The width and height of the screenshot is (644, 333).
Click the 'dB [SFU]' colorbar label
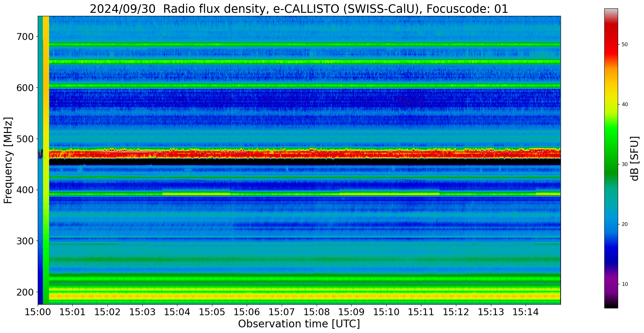coord(635,159)
